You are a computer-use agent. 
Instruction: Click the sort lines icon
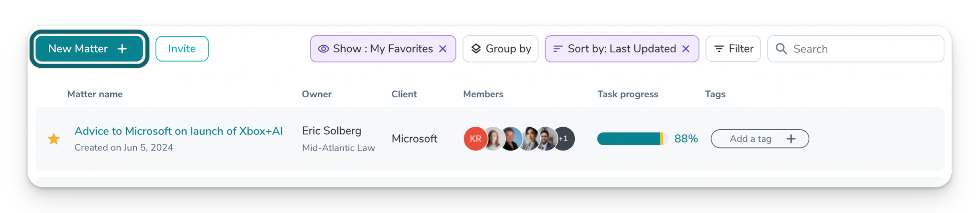pyautogui.click(x=558, y=49)
